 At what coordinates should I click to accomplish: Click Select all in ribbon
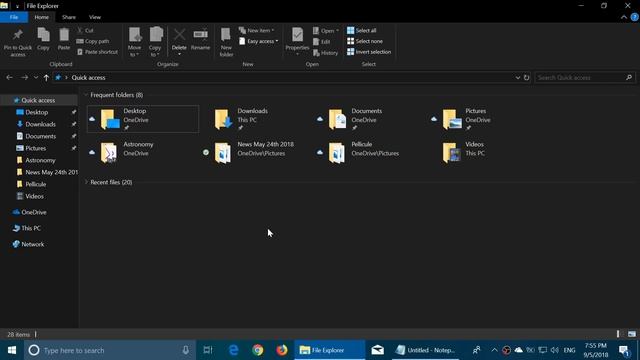[362, 31]
